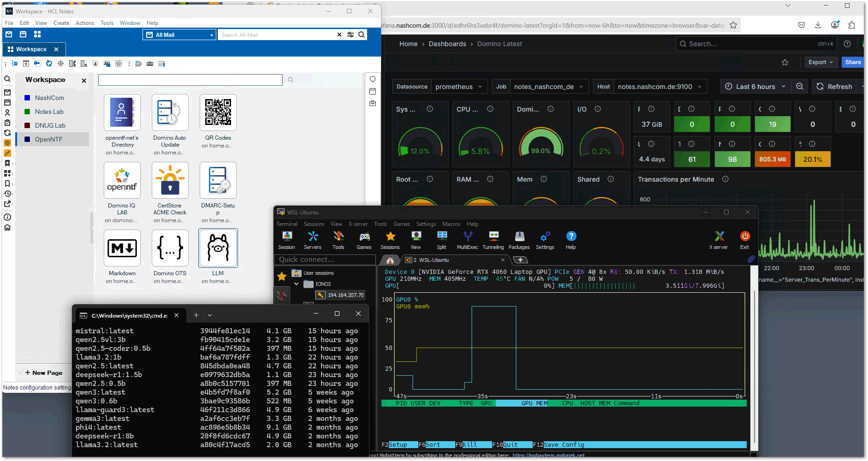Close the Workspace sidebar panel
Viewport: 868px width, 461px height.
coord(84,80)
